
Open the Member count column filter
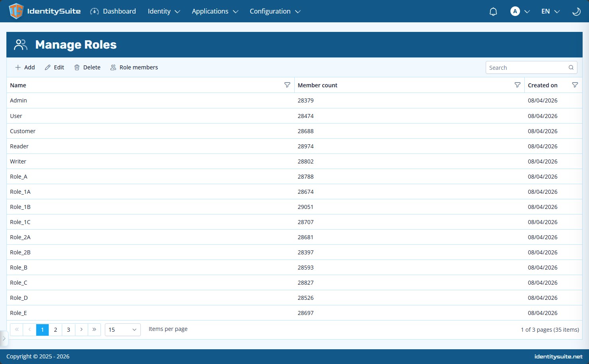tap(517, 85)
